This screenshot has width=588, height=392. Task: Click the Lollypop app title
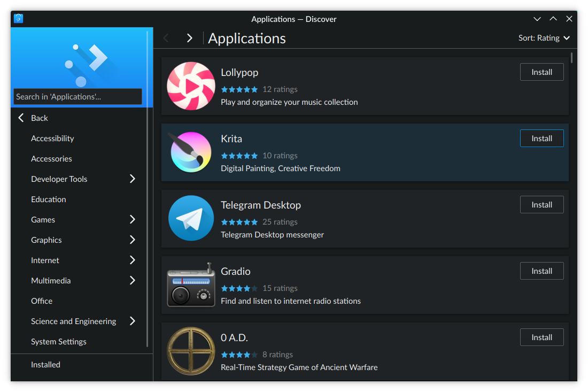click(239, 72)
